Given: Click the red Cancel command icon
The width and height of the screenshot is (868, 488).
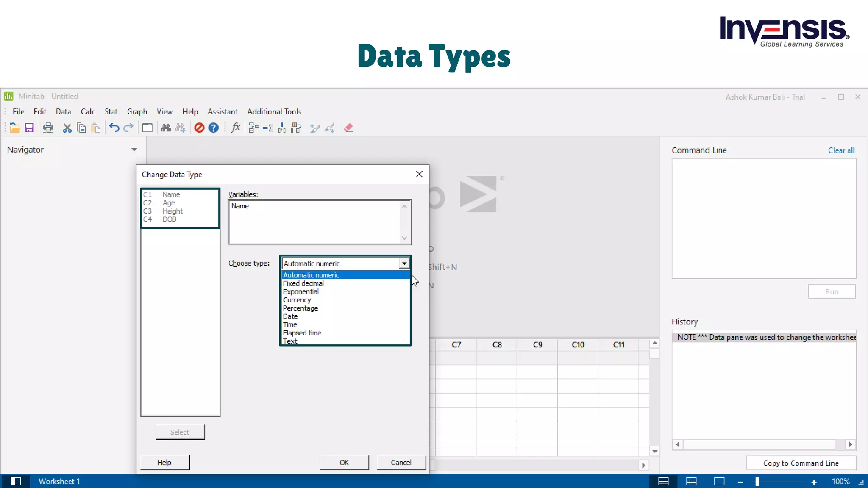Looking at the screenshot, I should pyautogui.click(x=199, y=128).
